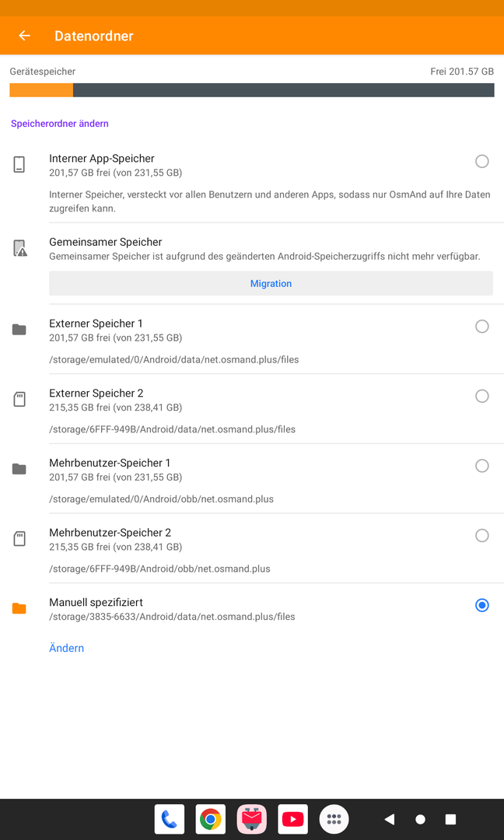Tap Ändern to change the manual path
The height and width of the screenshot is (840, 504).
(x=66, y=648)
